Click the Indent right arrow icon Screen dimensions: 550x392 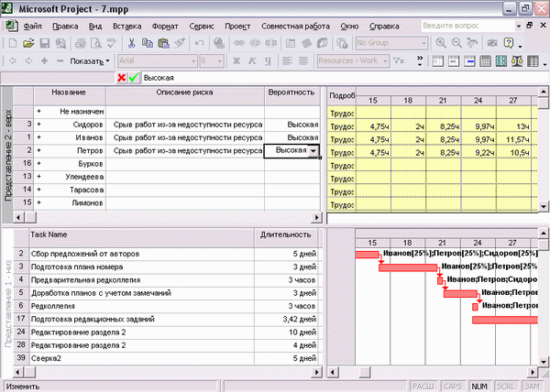(28, 61)
